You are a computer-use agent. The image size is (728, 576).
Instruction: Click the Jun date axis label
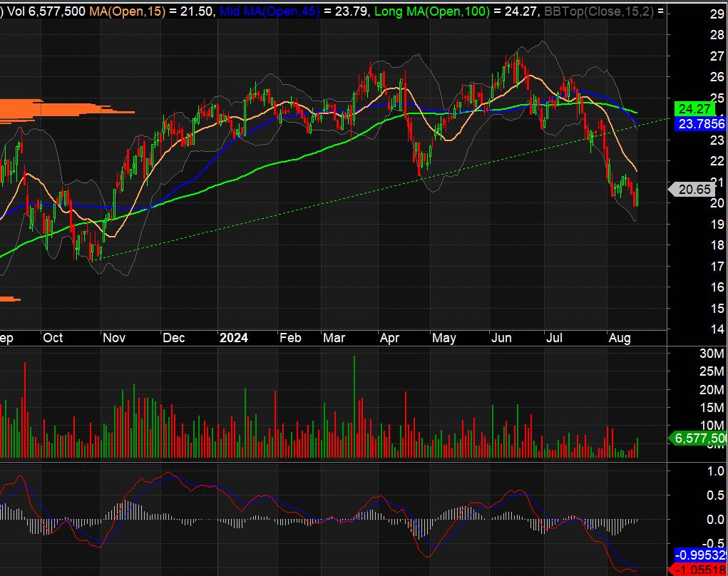(501, 337)
